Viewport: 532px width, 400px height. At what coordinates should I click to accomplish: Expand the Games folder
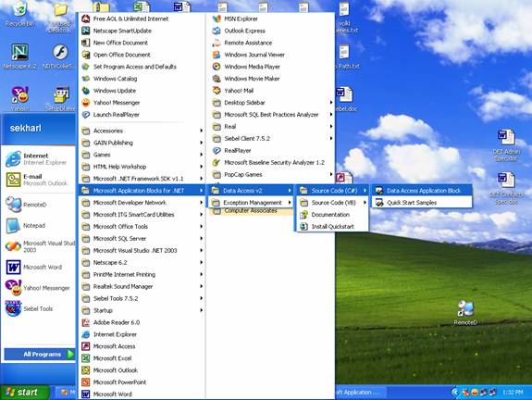coord(142,155)
